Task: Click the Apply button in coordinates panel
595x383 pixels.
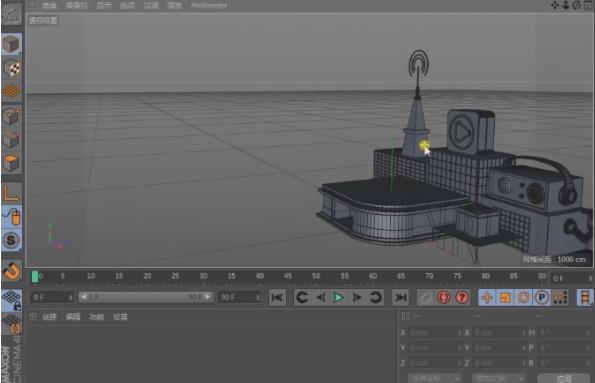Action: 564,378
